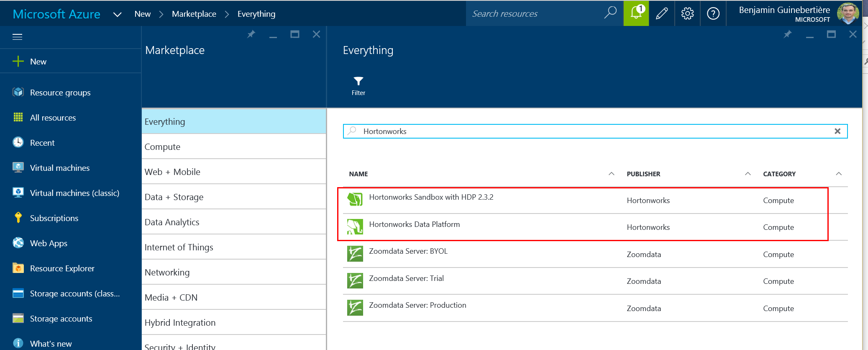The image size is (868, 350).
Task: Click Hortonworks Sandbox elephant logo
Action: coord(355,200)
